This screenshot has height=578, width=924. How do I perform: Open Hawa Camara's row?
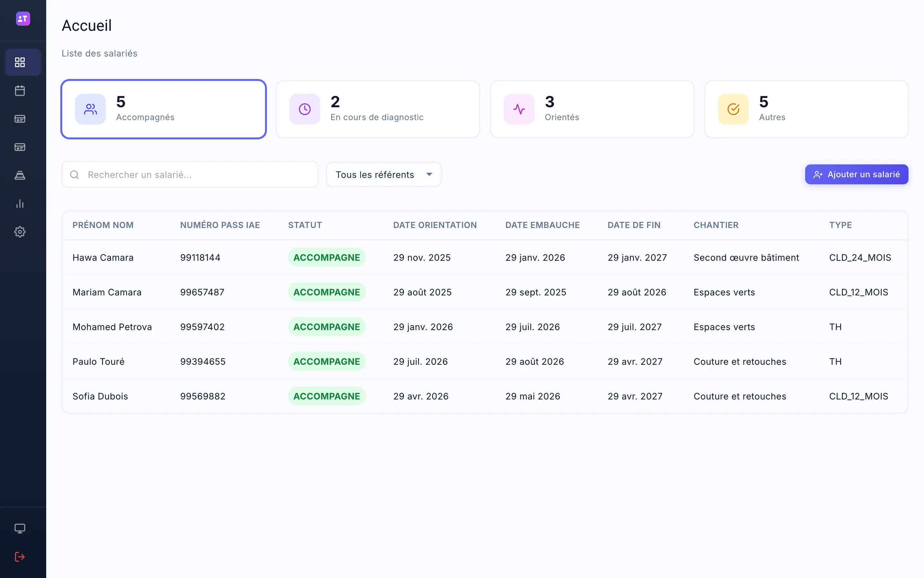(485, 258)
